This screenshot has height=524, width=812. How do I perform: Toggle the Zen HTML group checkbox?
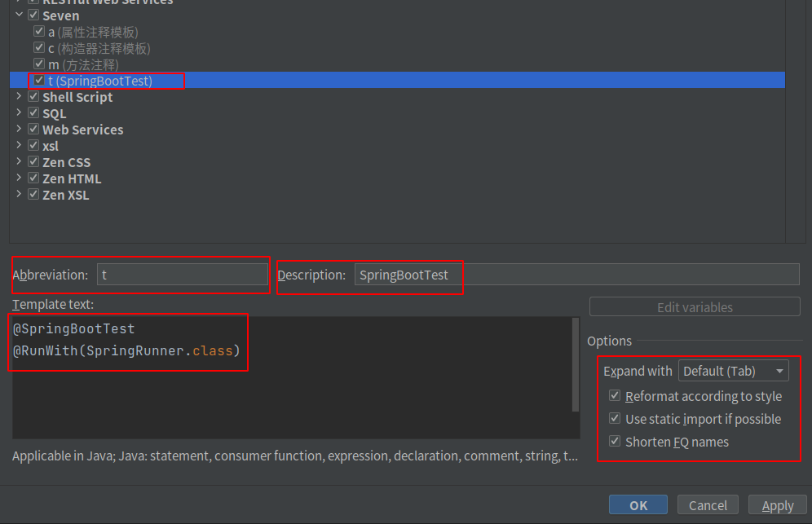[x=33, y=178]
